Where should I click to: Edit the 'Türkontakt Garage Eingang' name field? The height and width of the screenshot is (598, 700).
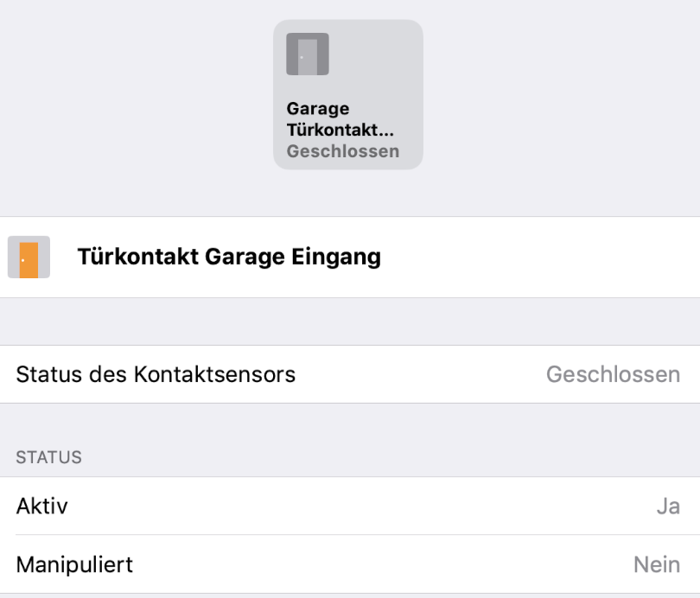pos(229,258)
